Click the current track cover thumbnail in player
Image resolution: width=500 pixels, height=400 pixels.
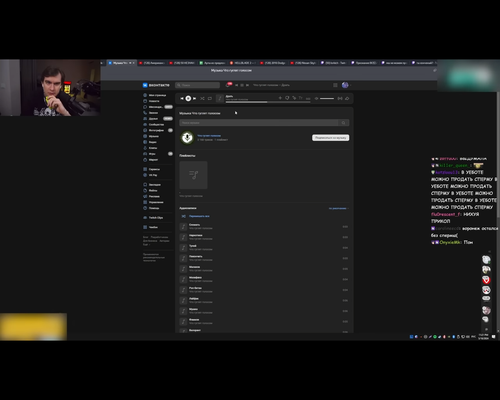220,98
